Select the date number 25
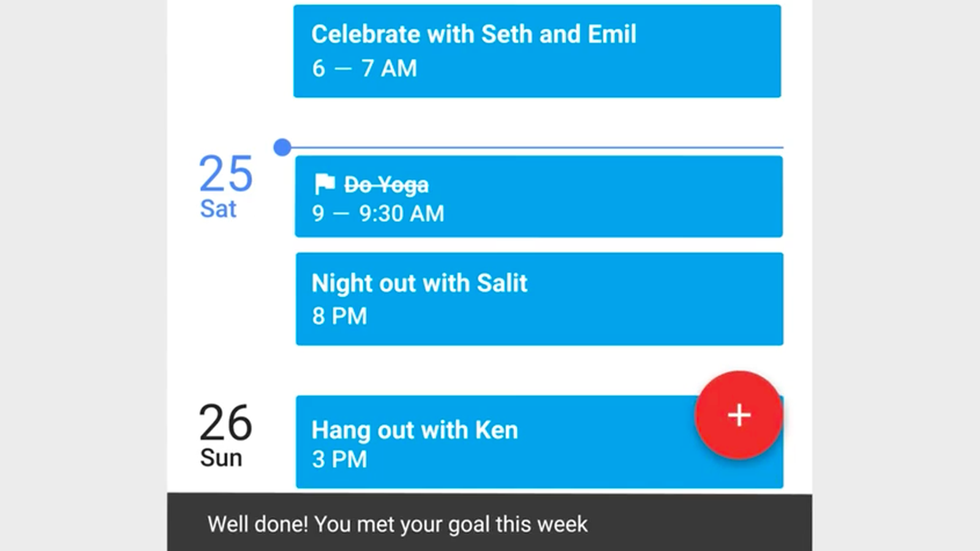 225,174
